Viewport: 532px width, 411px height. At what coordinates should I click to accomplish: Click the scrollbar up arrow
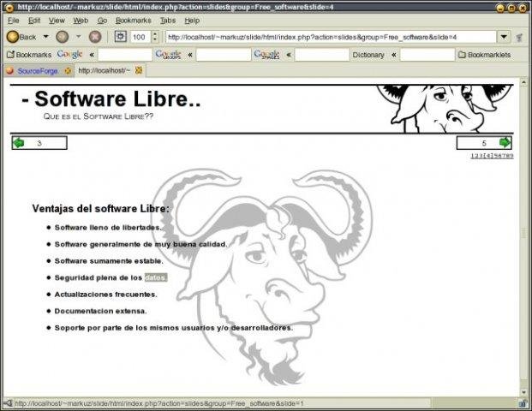[523, 81]
